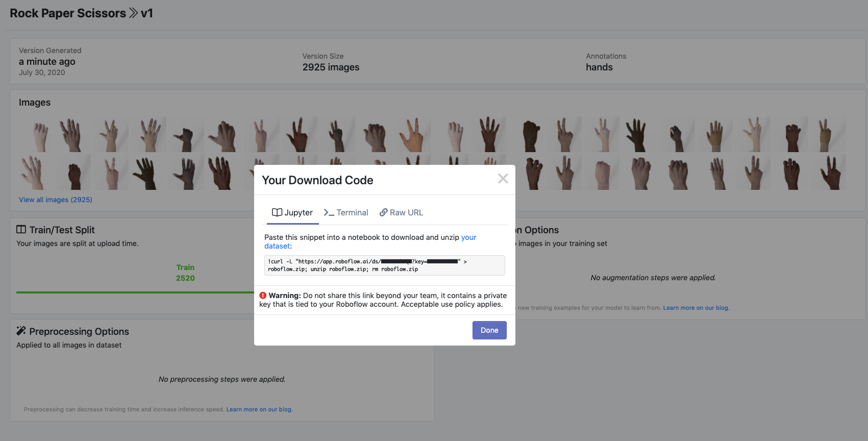
Task: Click '2925 images' version size
Action: [331, 67]
